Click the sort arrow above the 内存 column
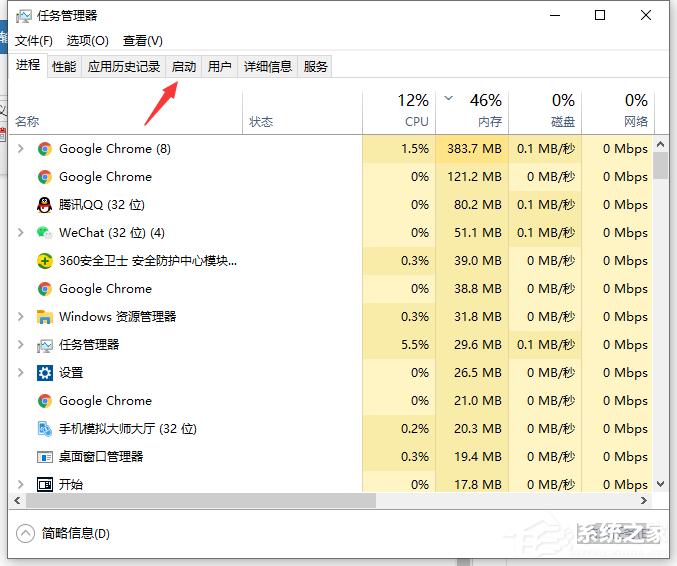The image size is (677, 566). (449, 98)
